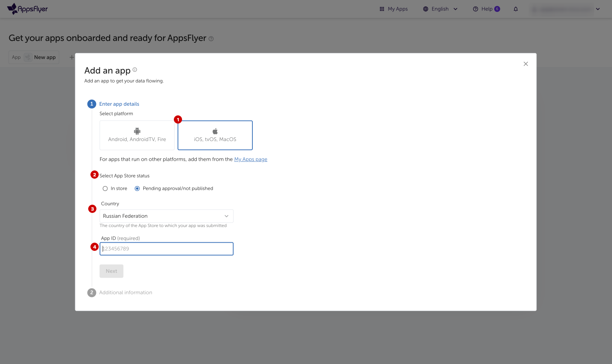Select the New app tab

pos(34,57)
